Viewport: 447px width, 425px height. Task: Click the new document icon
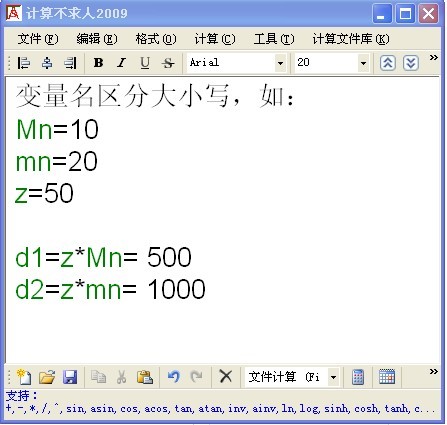(x=24, y=377)
